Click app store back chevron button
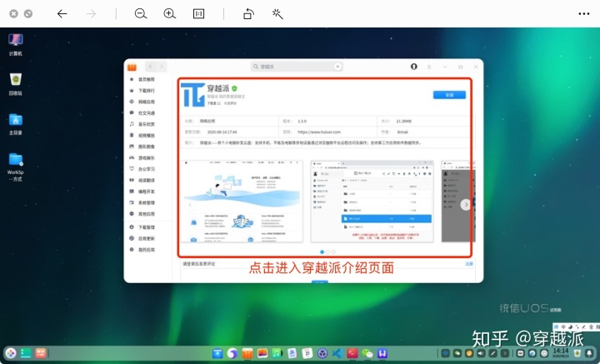600x364 pixels. pos(150,67)
